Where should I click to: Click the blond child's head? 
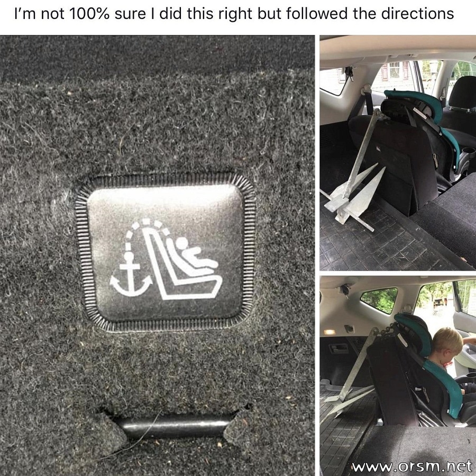click(x=447, y=343)
